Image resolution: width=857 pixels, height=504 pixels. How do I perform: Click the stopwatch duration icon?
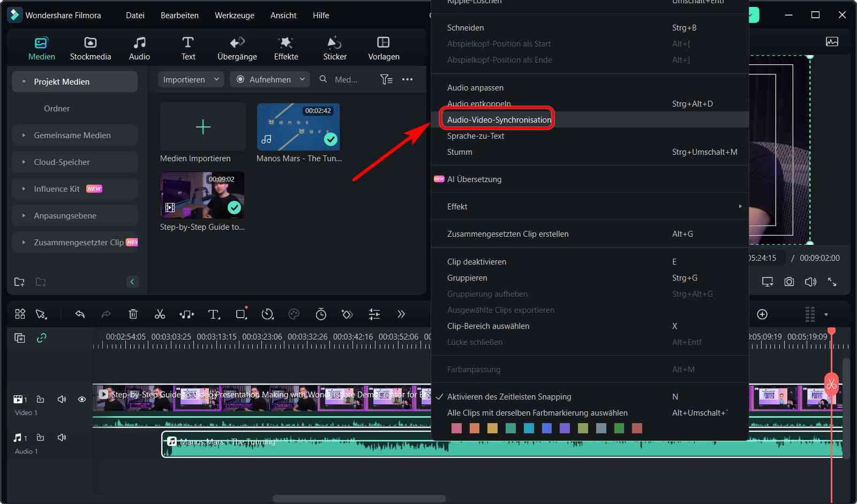pyautogui.click(x=321, y=314)
